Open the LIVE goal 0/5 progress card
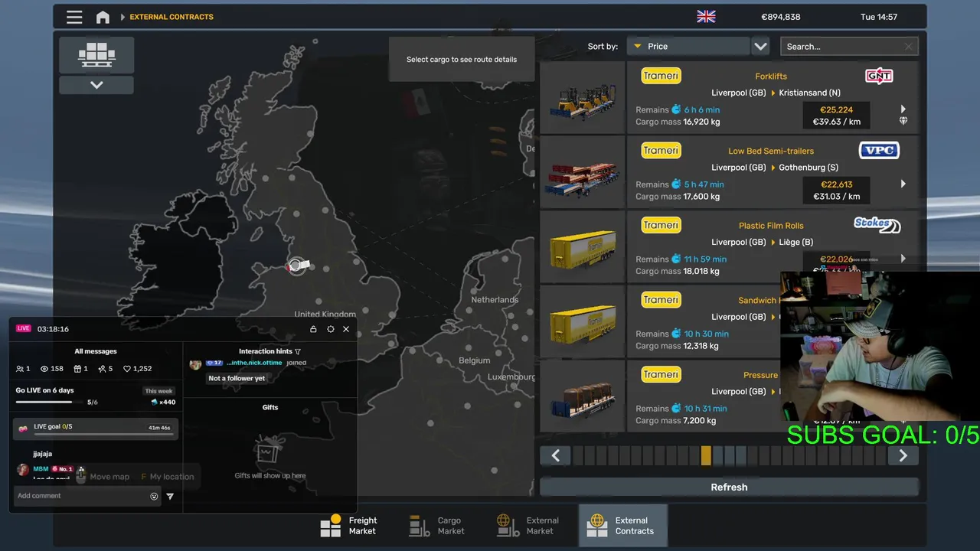This screenshot has width=980, height=551. (96, 429)
